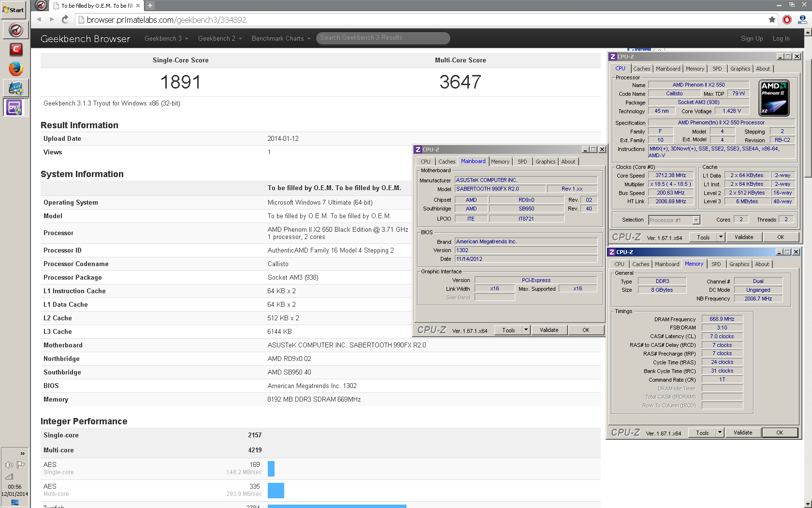
Task: Open Tools dropdown arrow in Mainboard CPU-Z window
Action: pyautogui.click(x=526, y=330)
